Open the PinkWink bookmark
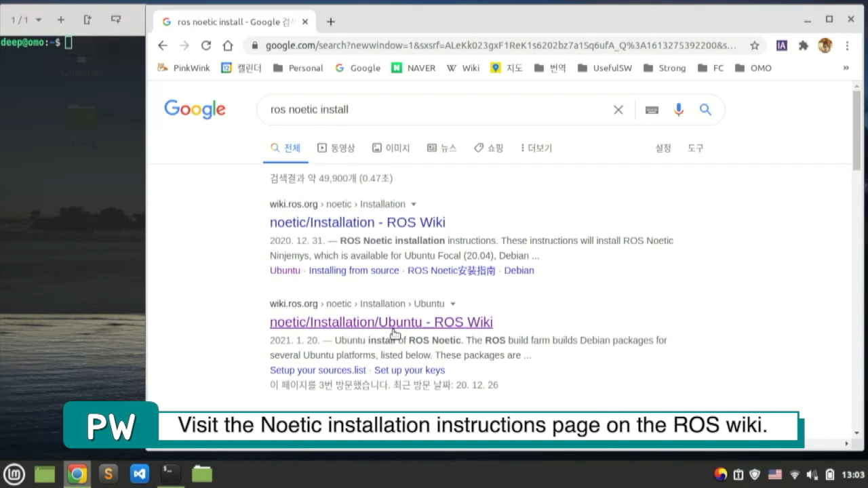Screen dimensions: 868x488 pos(184,68)
